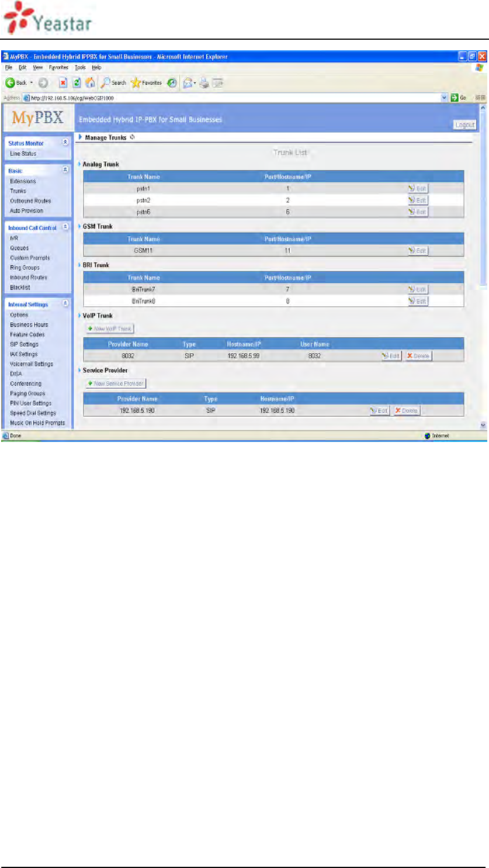Open Custom Prompts in the sidebar
This screenshot has height=868, width=489.
click(x=30, y=258)
